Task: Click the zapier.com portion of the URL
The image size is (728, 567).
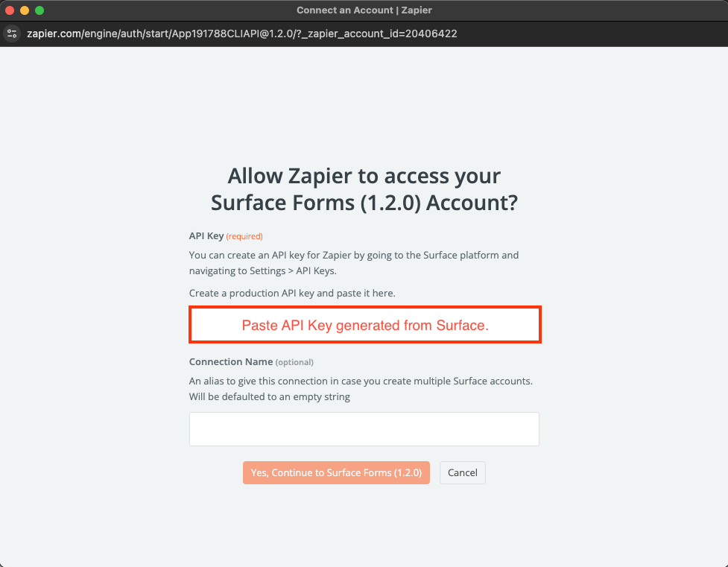Action: (51, 34)
